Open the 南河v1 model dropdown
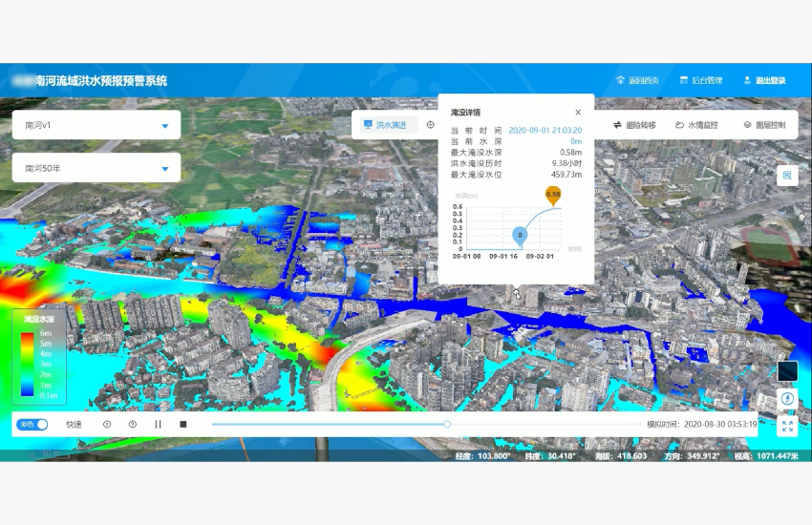Screen dimensions: 812x525 96,125
